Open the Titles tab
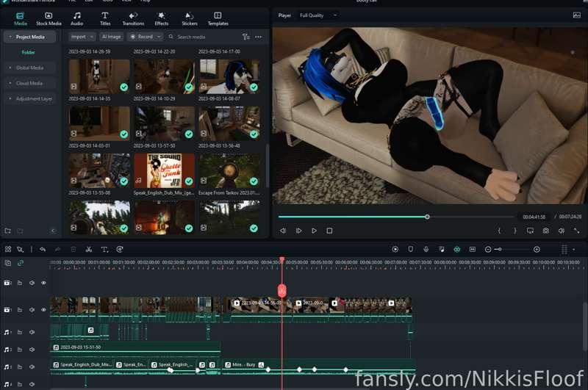 point(105,19)
